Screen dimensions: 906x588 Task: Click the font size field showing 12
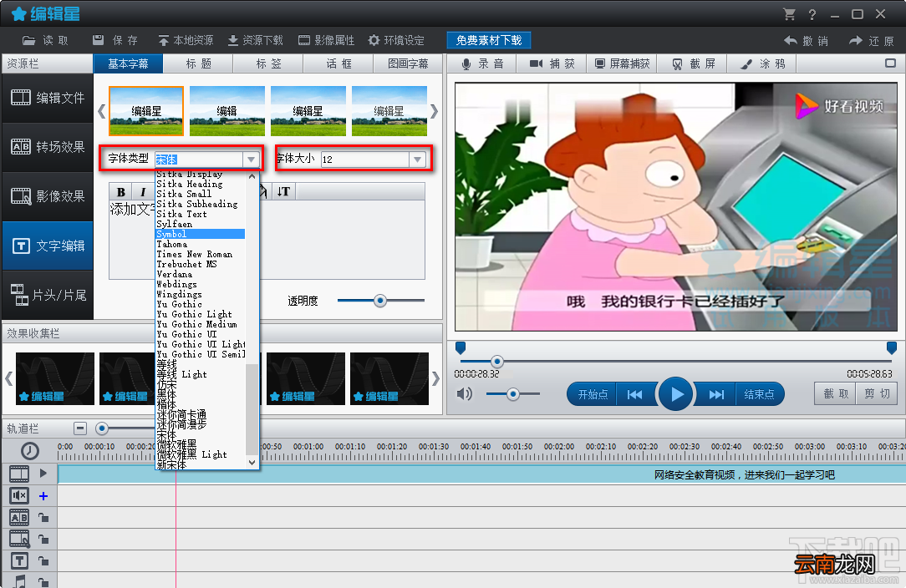pos(365,160)
